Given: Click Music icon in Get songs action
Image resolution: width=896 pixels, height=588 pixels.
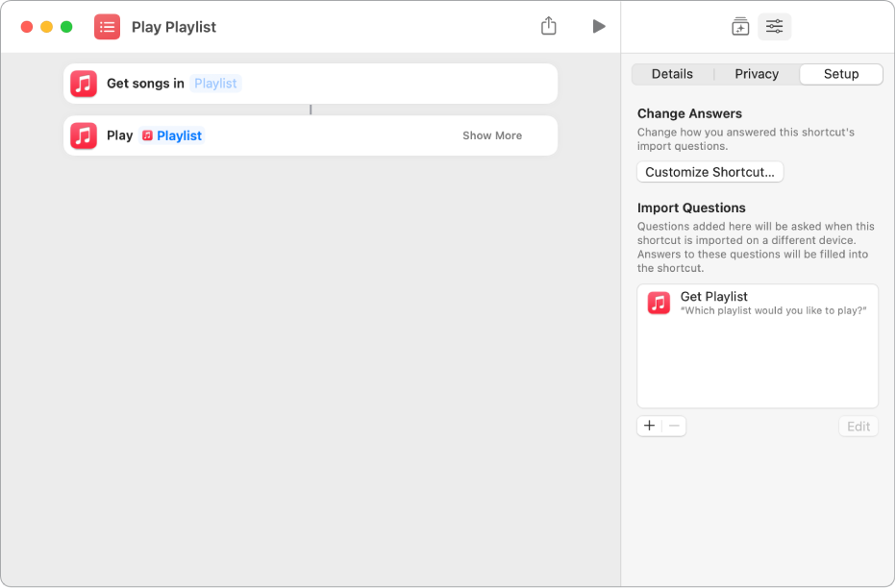Looking at the screenshot, I should (84, 84).
